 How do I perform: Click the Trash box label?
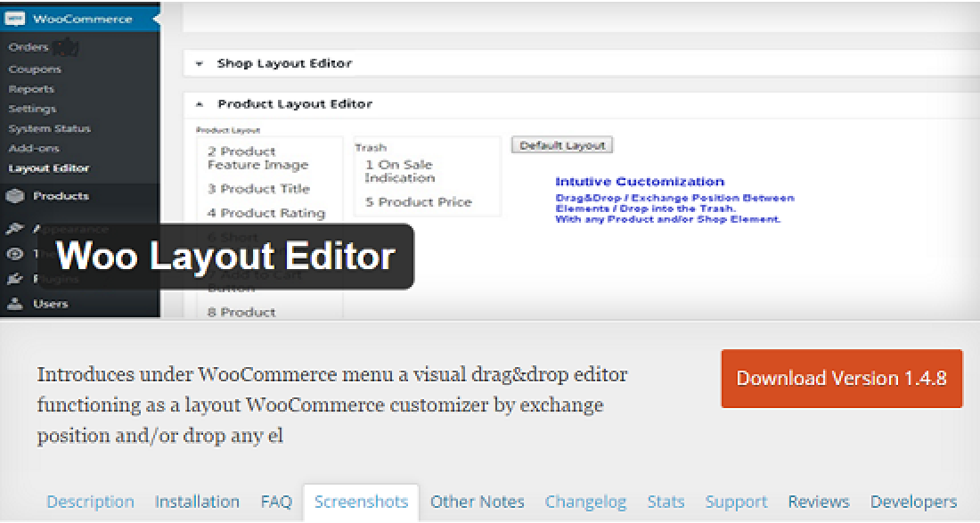click(x=371, y=148)
